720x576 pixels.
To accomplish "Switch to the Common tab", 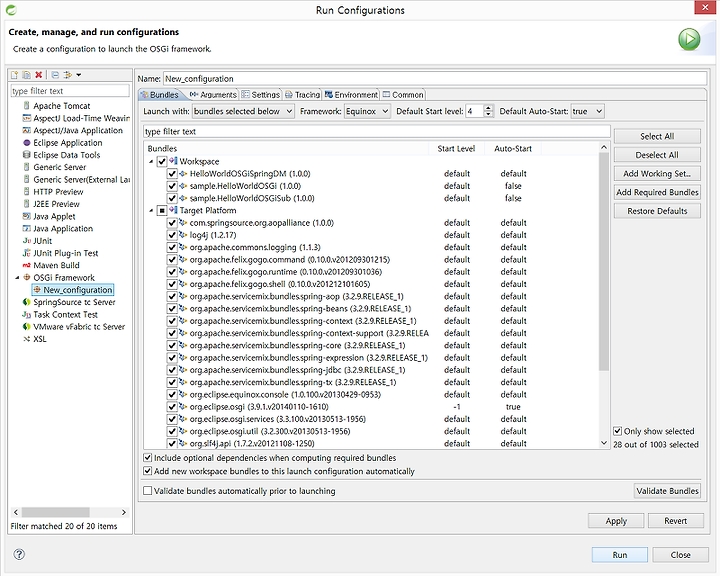I will 403,95.
